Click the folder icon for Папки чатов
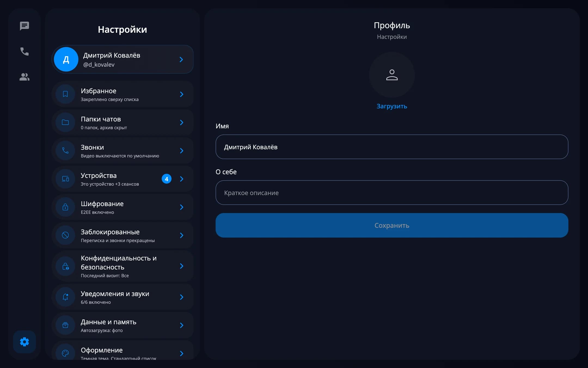This screenshot has height=368, width=588. pos(65,122)
